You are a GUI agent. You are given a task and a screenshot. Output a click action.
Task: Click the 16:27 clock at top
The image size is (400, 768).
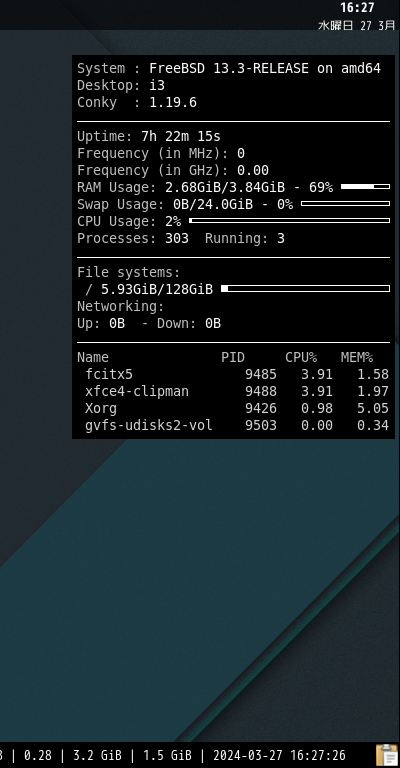357,7
